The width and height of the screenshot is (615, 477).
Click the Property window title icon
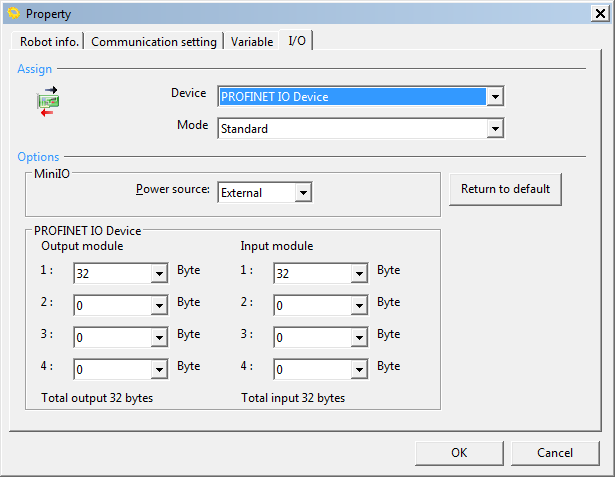[13, 13]
